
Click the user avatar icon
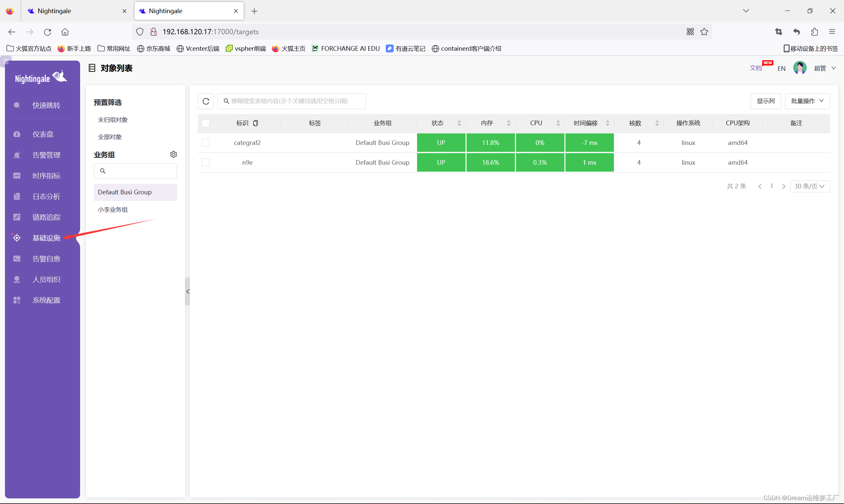[799, 68]
